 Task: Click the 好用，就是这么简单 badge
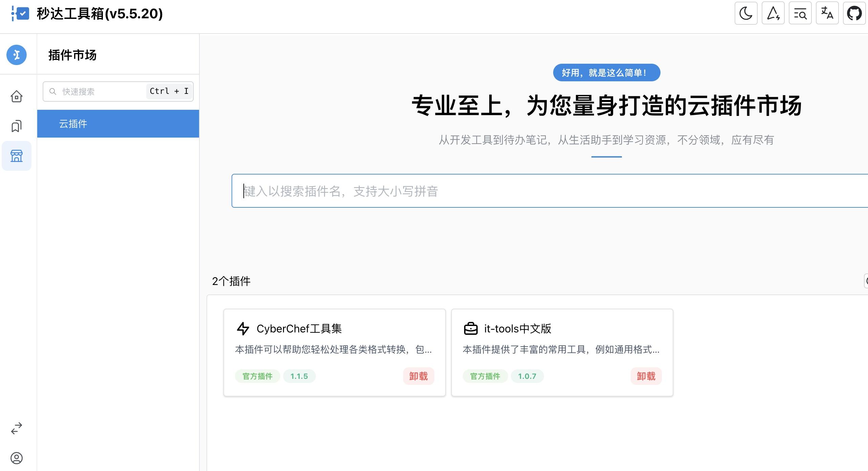coord(606,73)
